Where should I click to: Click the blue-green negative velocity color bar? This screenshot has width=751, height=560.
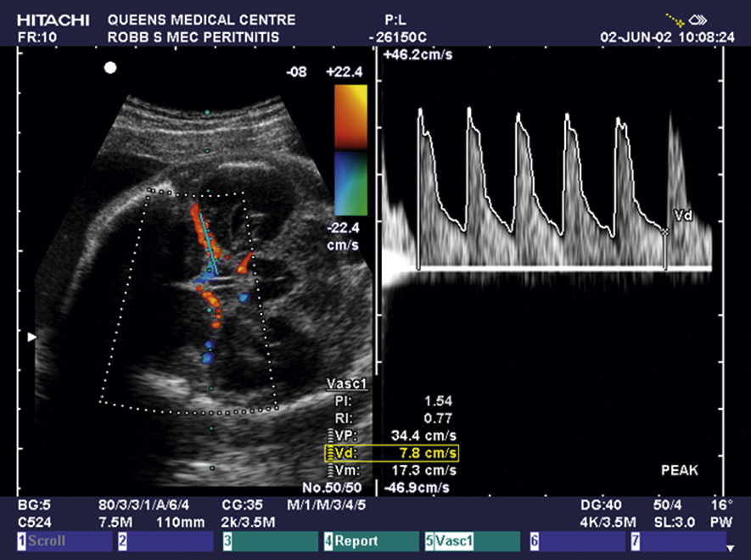350,183
